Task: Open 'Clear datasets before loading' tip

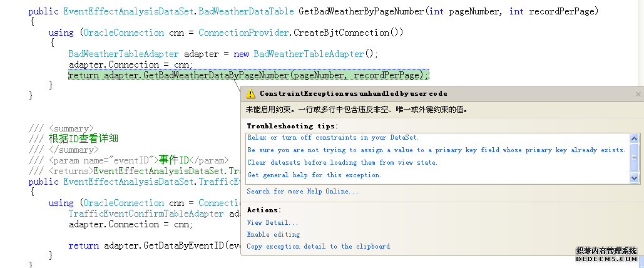Action: [x=342, y=163]
